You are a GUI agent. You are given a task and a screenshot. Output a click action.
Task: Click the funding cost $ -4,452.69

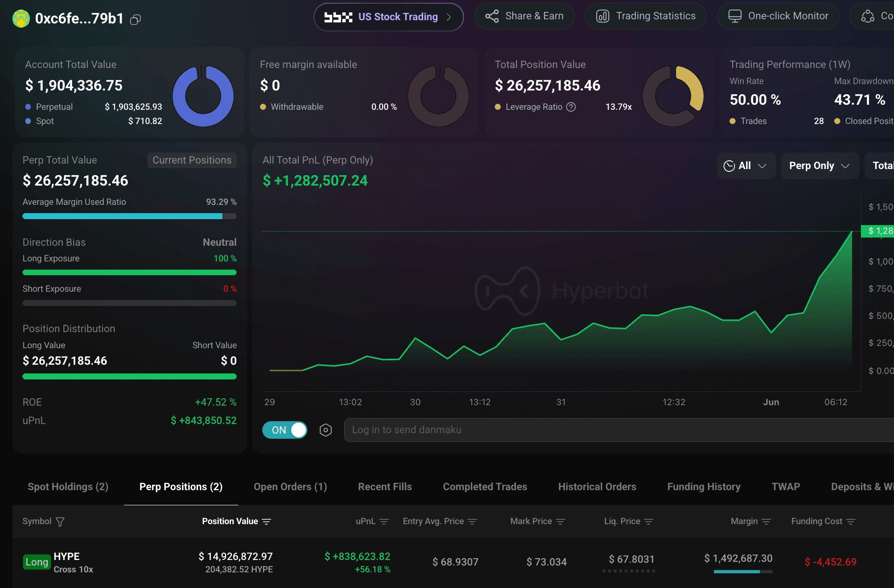coord(831,562)
